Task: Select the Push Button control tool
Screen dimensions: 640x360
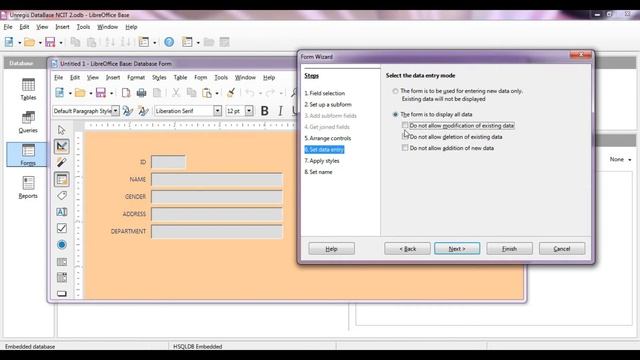Action: pyautogui.click(x=62, y=293)
